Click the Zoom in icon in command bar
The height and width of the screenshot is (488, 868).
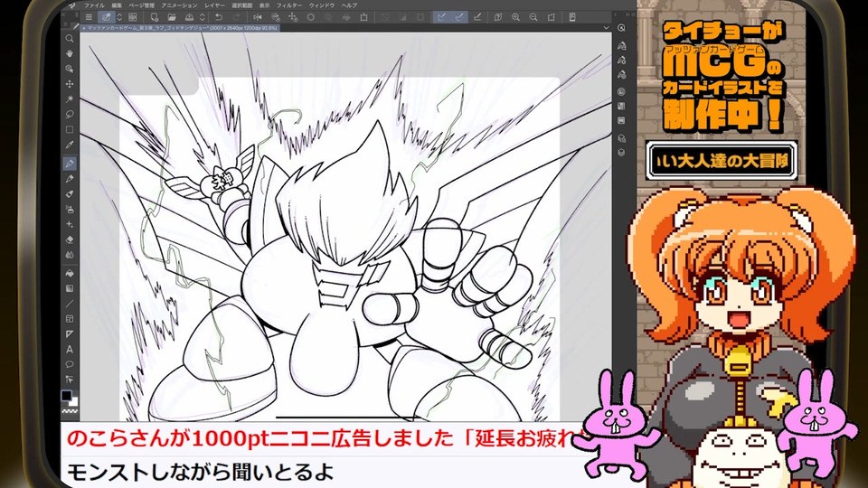516,17
